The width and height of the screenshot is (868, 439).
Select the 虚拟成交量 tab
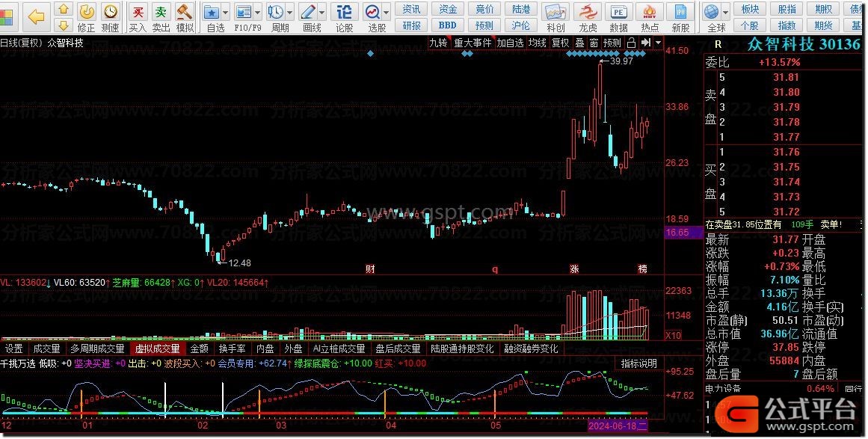158,349
